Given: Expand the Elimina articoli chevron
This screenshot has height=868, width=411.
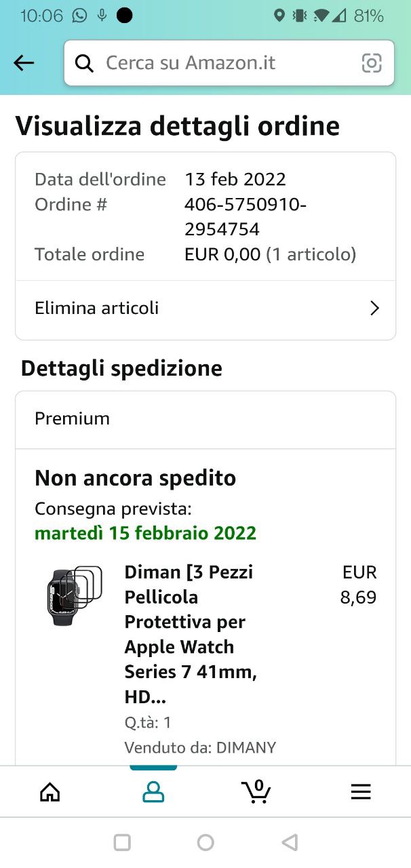Looking at the screenshot, I should (374, 309).
